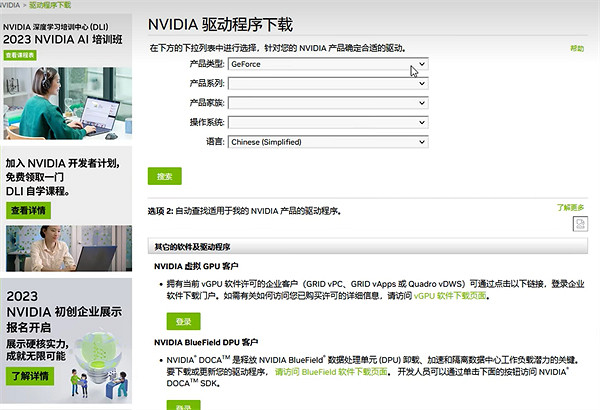Click 查看详情 button in developer program ad
The width and height of the screenshot is (600, 410).
28,211
